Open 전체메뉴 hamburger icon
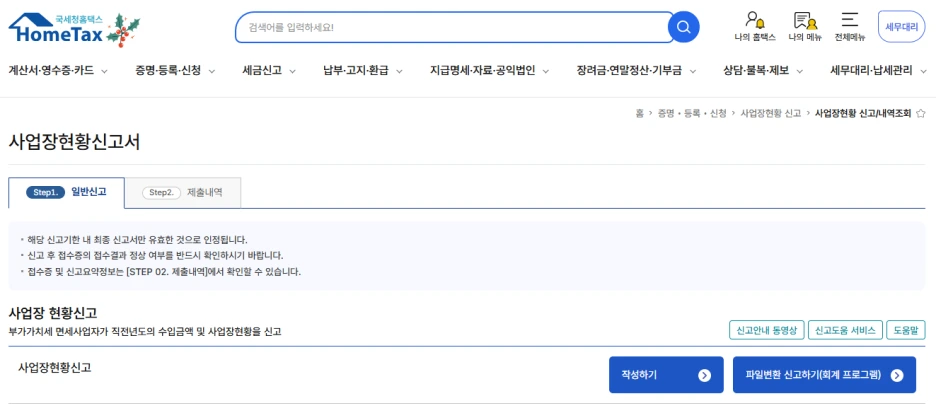Screen dimensions: 936x413 click(x=849, y=26)
